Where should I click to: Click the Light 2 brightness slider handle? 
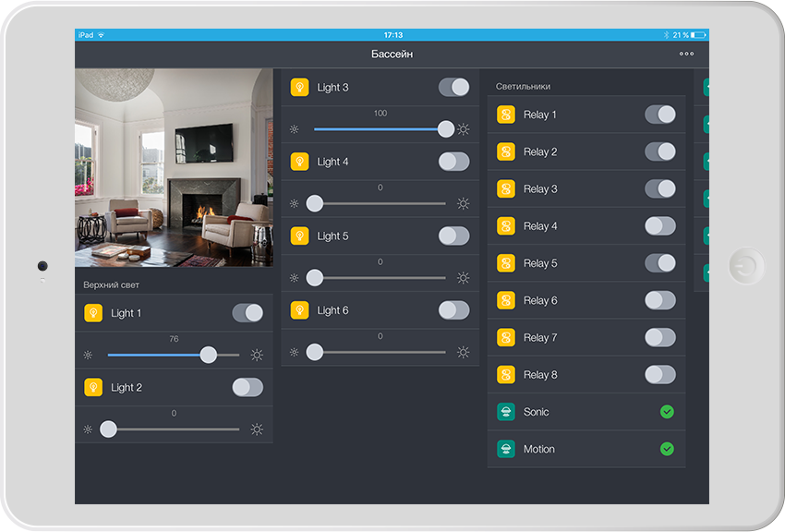click(109, 429)
